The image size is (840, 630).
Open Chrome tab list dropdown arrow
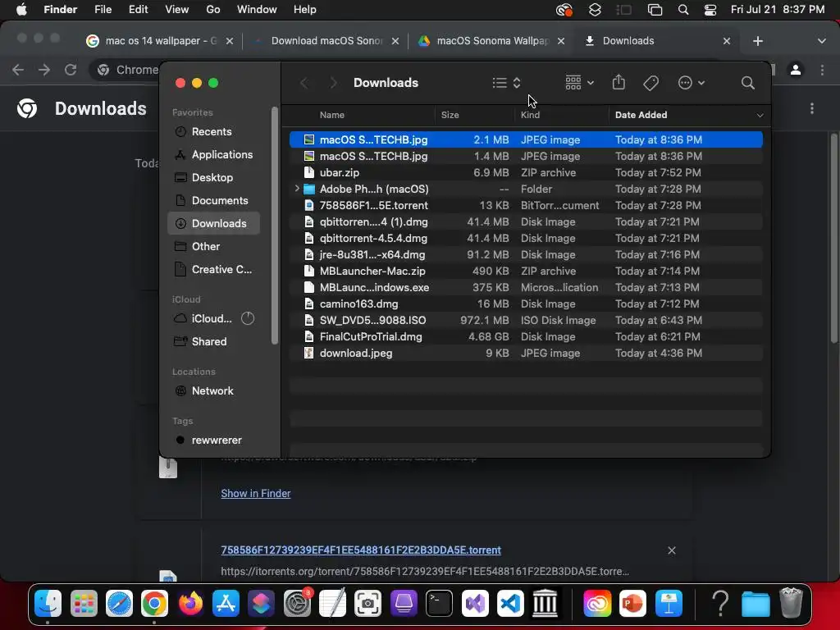click(821, 41)
